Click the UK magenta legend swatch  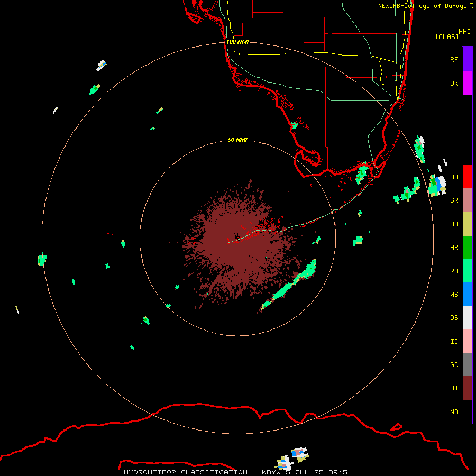(467, 83)
